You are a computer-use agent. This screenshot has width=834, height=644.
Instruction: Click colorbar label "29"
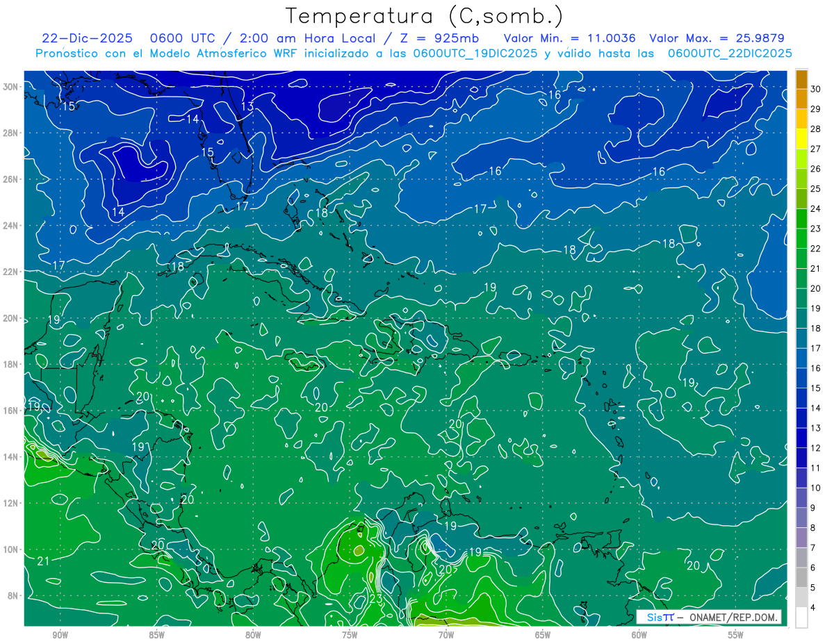click(x=816, y=109)
